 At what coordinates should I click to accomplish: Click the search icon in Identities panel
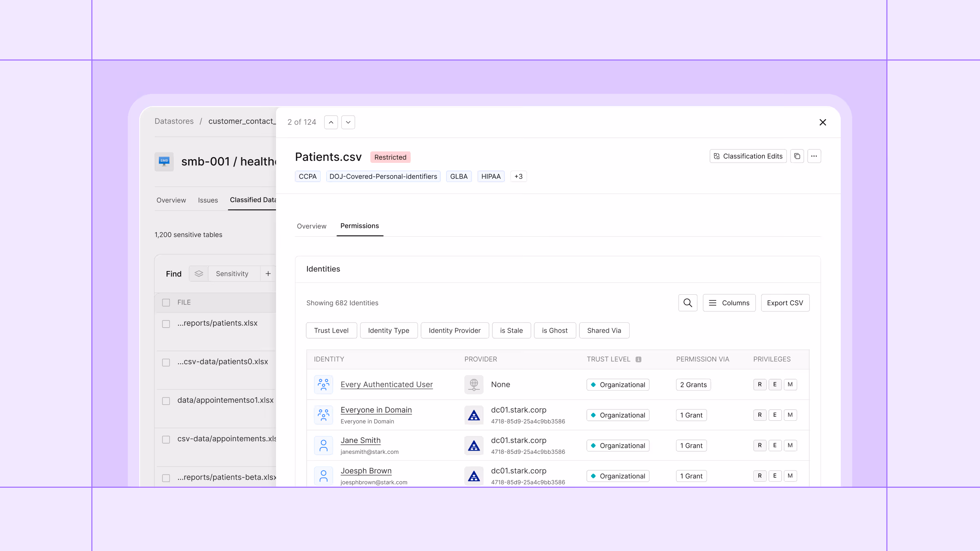click(688, 303)
